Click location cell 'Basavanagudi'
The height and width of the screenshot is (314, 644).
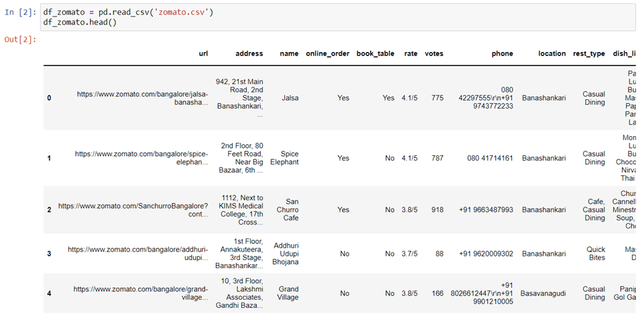coord(543,293)
